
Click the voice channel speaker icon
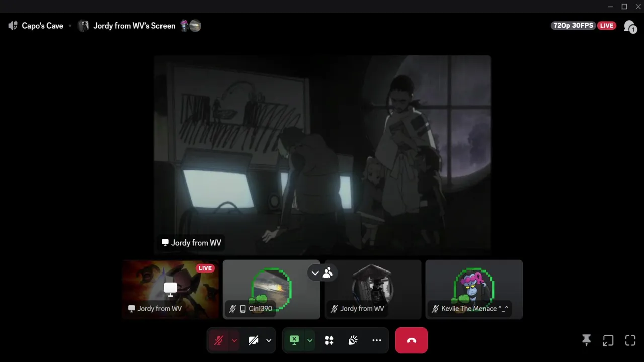pyautogui.click(x=13, y=26)
